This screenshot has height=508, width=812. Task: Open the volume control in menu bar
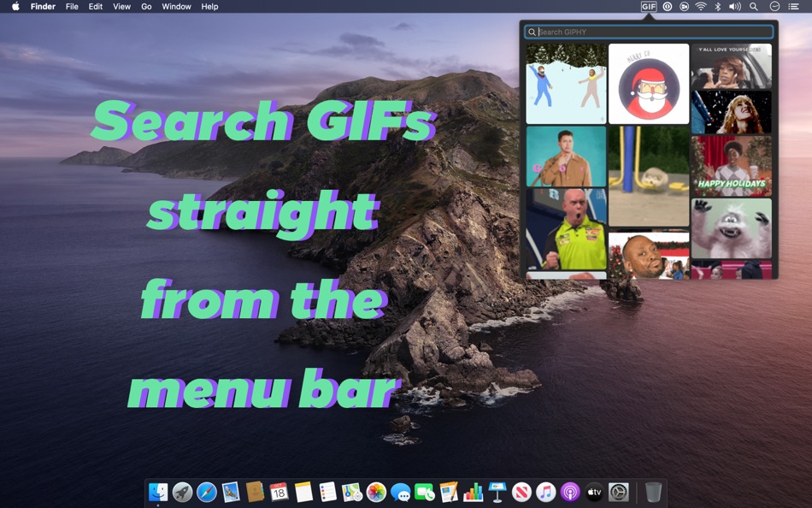[735, 7]
